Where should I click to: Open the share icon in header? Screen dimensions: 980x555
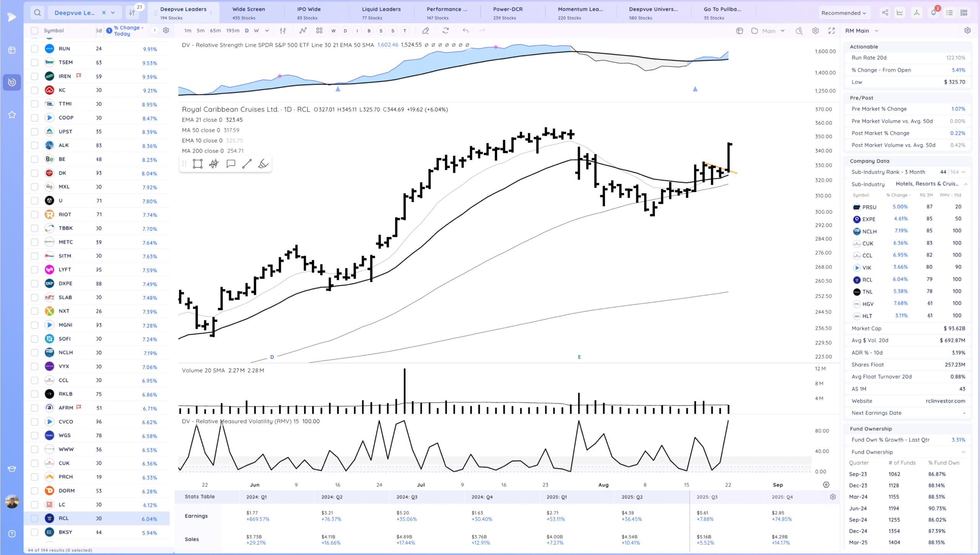click(x=885, y=13)
